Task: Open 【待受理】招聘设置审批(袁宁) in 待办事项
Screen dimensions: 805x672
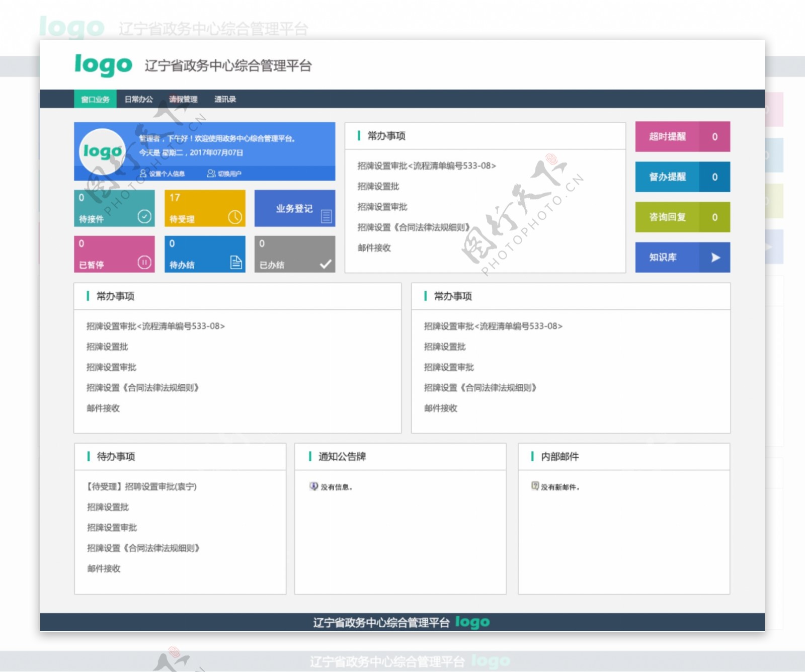Action: (141, 486)
